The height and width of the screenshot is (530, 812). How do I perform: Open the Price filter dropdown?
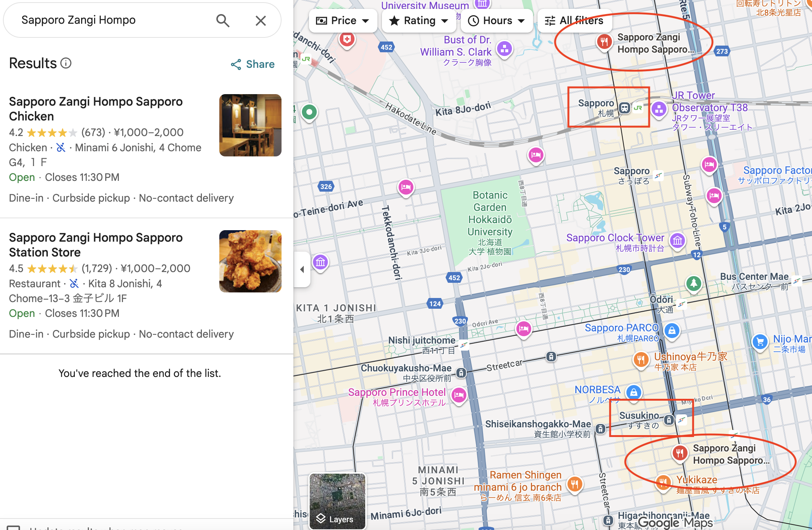click(343, 21)
